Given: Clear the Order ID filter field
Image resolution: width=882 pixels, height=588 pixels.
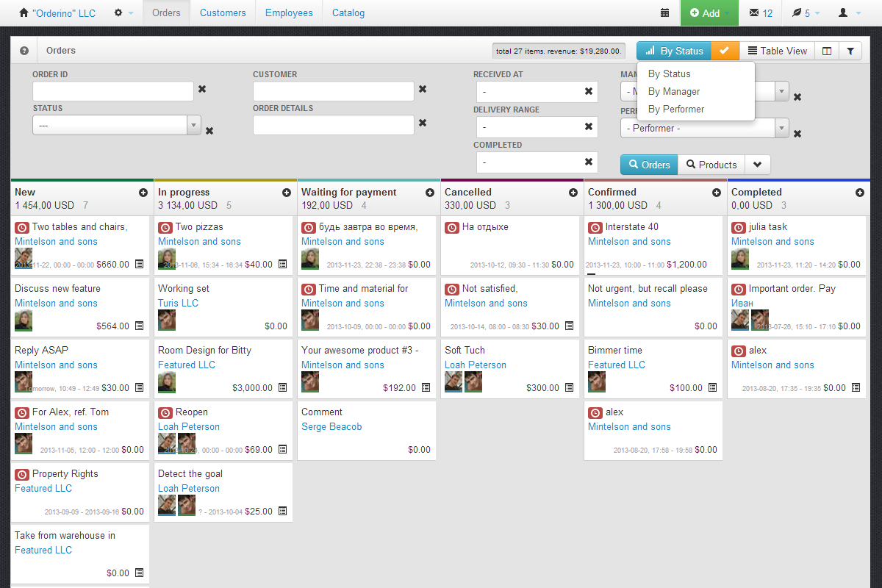Looking at the screenshot, I should [202, 89].
